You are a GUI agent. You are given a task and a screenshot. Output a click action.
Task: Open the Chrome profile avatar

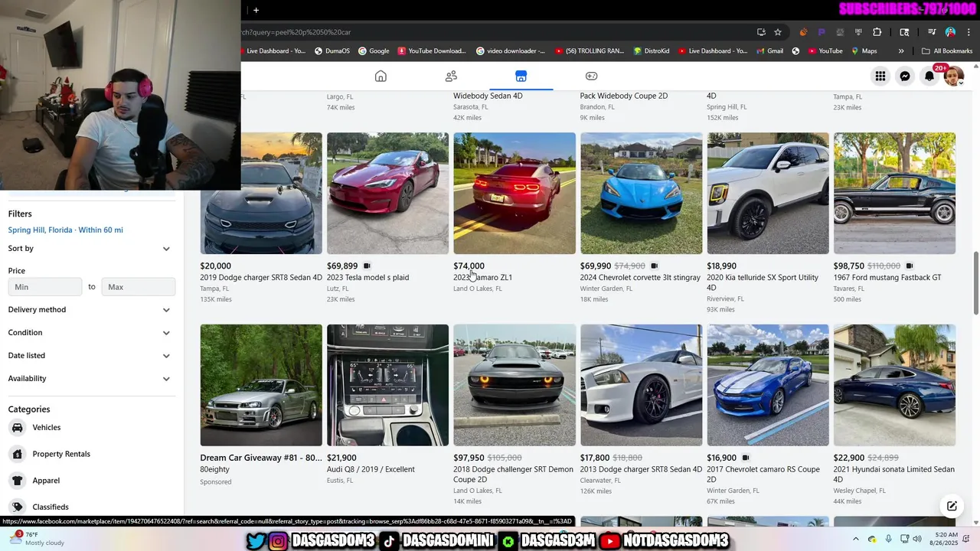(950, 32)
